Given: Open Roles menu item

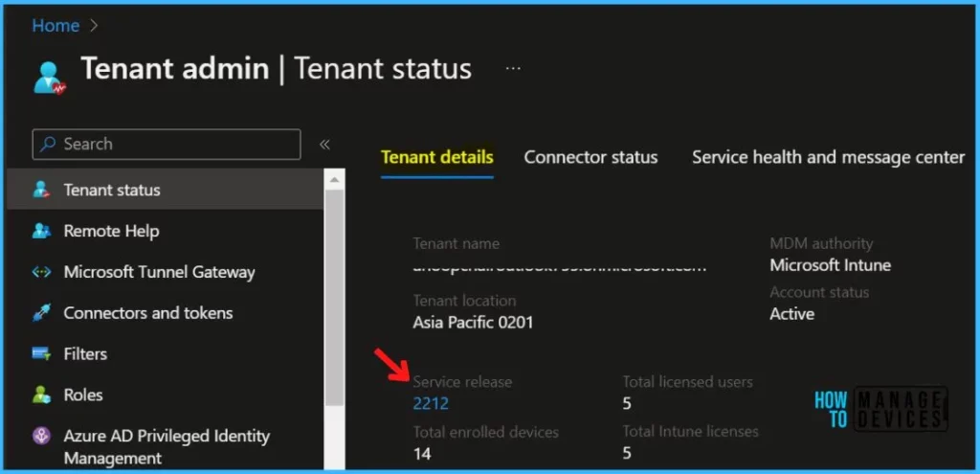Looking at the screenshot, I should pyautogui.click(x=166, y=395).
